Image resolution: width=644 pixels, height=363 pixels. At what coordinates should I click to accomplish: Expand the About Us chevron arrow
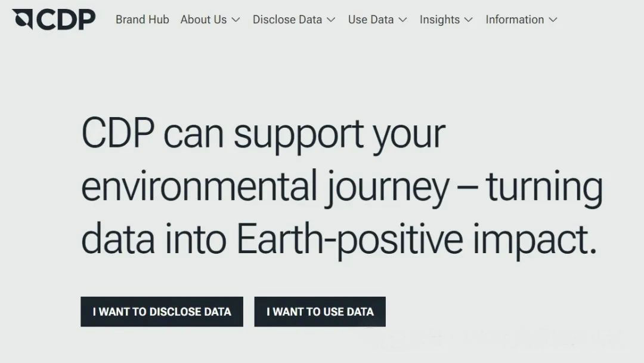236,20
